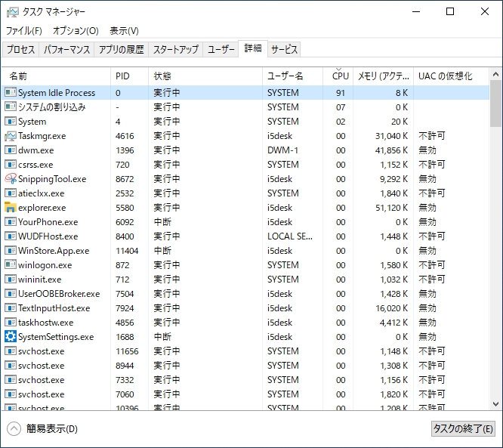
Task: Open the オプション(O) menu
Action: [x=76, y=31]
